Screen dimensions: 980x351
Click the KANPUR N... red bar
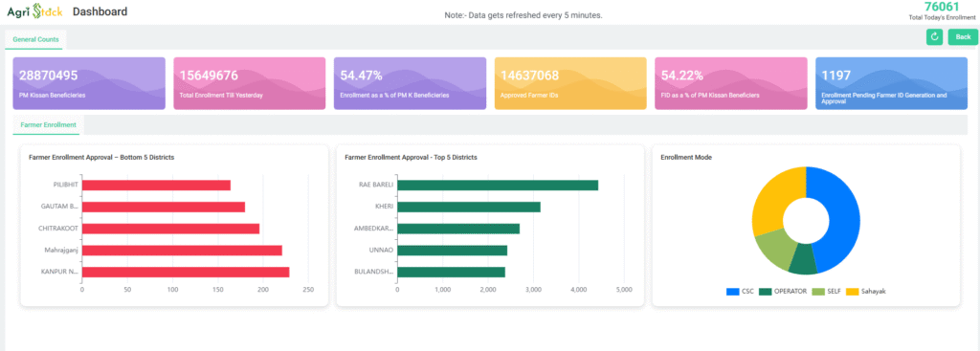pyautogui.click(x=186, y=273)
